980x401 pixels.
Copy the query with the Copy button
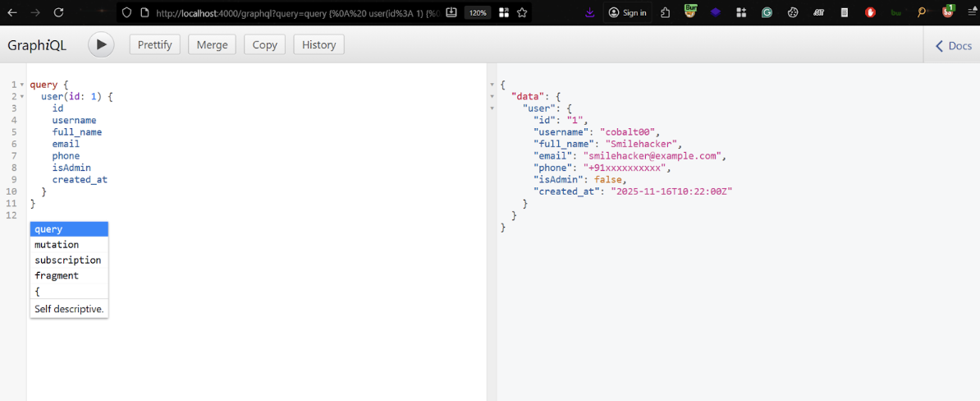tap(265, 45)
